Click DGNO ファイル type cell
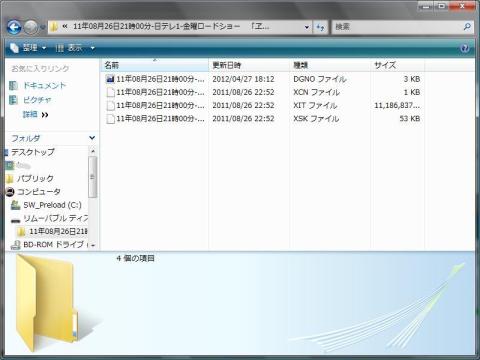 click(320, 79)
